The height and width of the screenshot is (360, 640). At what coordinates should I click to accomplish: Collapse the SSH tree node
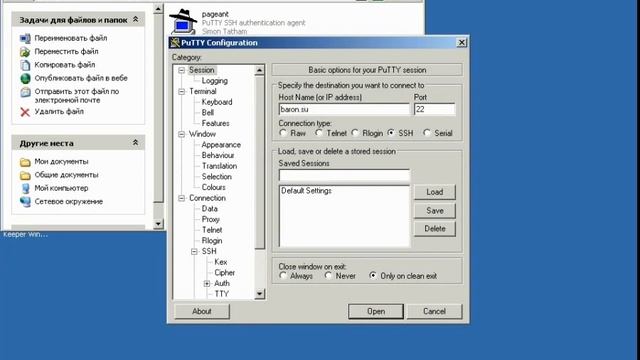pyautogui.click(x=194, y=251)
